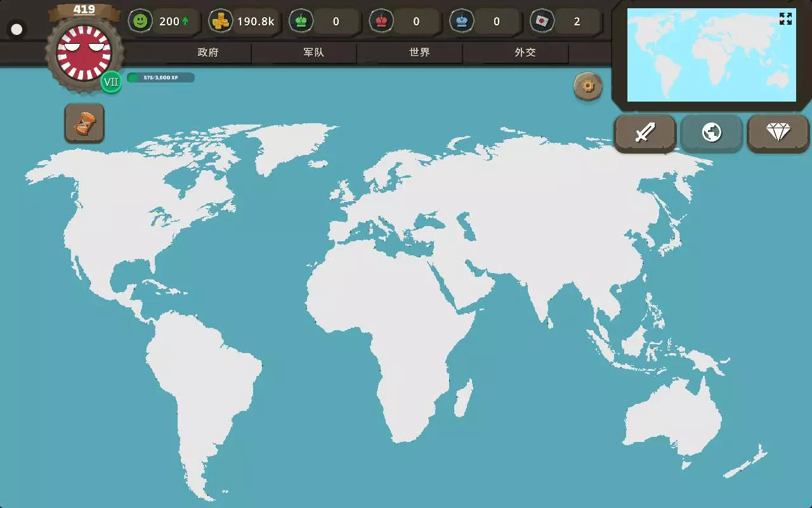Click the sword military map mode button

[645, 133]
